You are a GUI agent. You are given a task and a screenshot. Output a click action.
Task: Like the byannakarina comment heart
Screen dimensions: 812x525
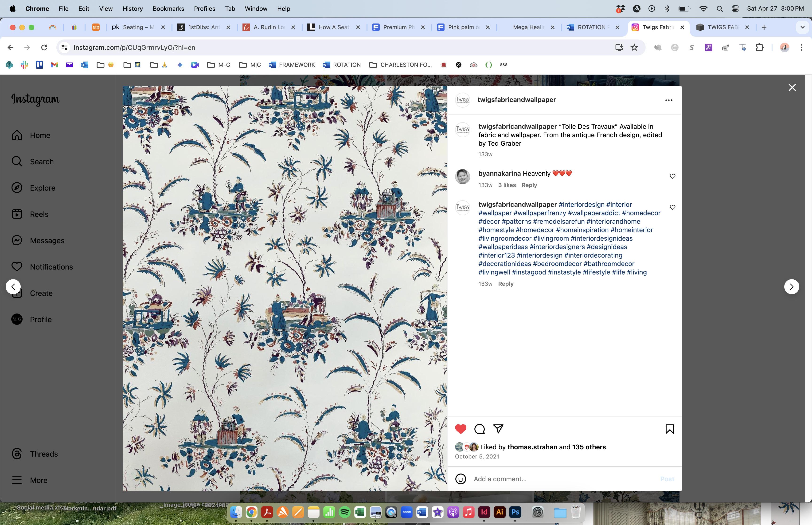(x=672, y=176)
